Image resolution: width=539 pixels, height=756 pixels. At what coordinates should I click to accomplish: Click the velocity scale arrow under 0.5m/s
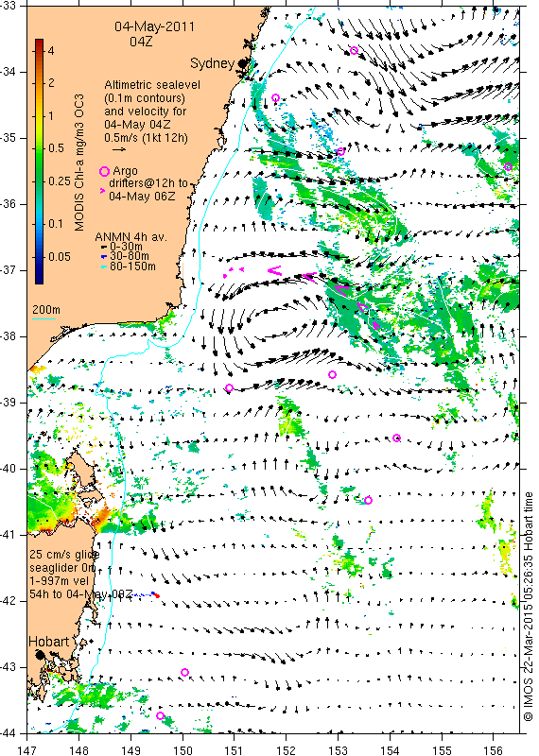tap(119, 149)
